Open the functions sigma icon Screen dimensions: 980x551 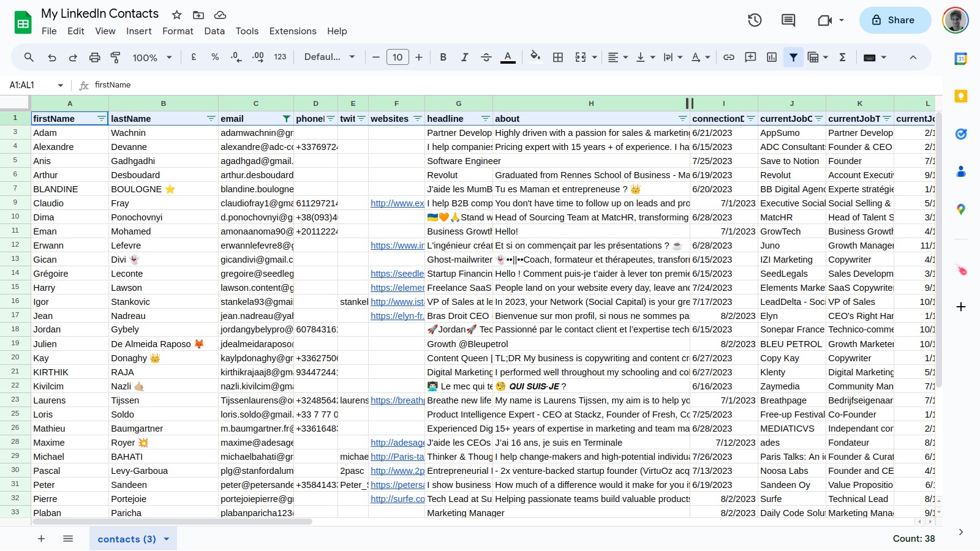click(842, 57)
